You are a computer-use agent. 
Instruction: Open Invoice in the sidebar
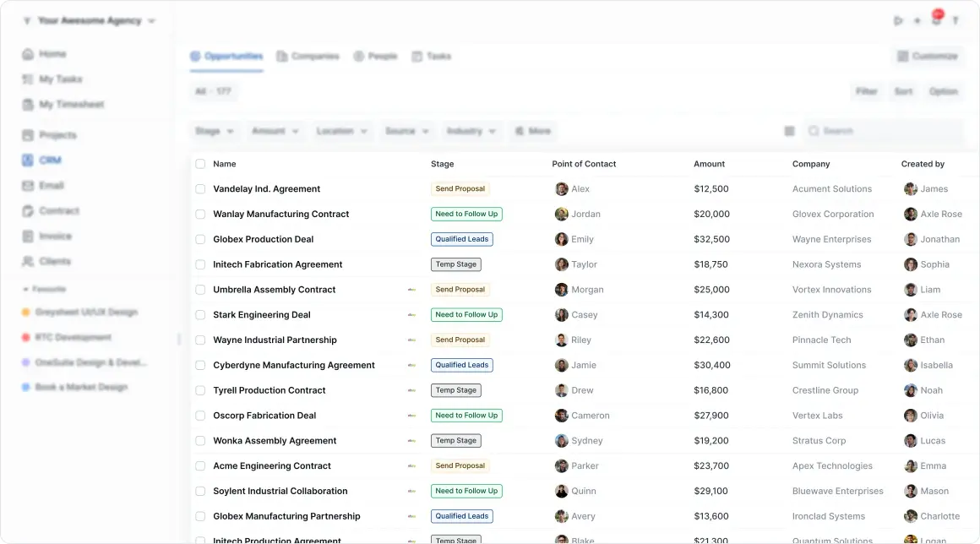coord(46,236)
